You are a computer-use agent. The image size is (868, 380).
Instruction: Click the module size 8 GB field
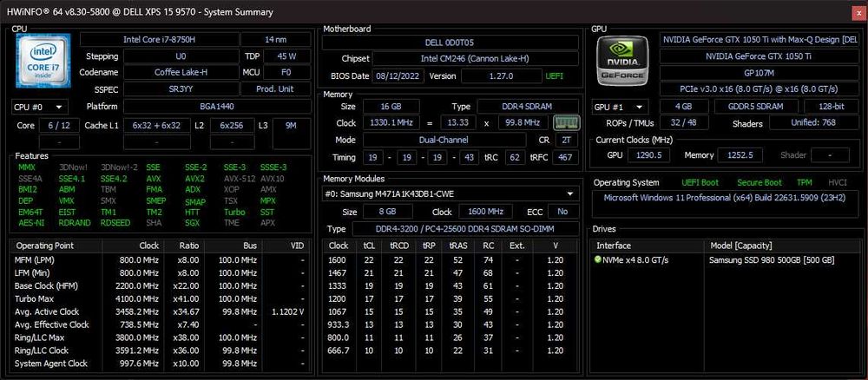click(387, 212)
